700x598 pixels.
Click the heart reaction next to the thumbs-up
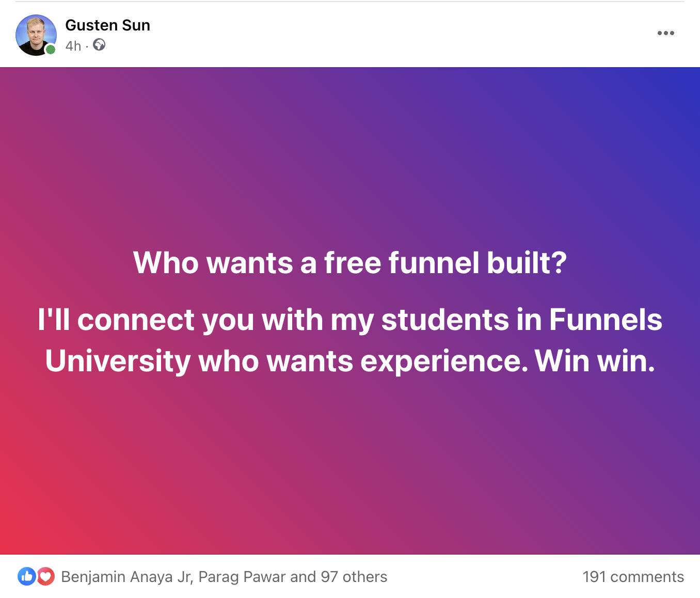[45, 576]
